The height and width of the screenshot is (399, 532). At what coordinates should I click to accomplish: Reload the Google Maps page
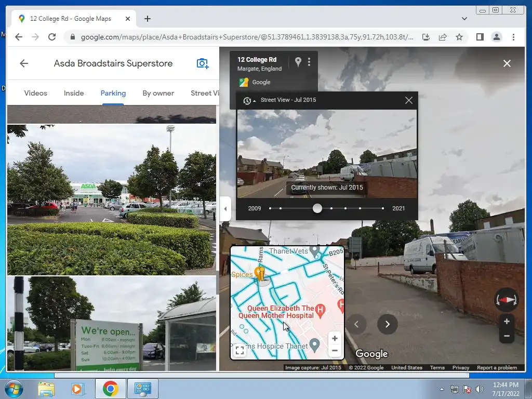point(51,37)
